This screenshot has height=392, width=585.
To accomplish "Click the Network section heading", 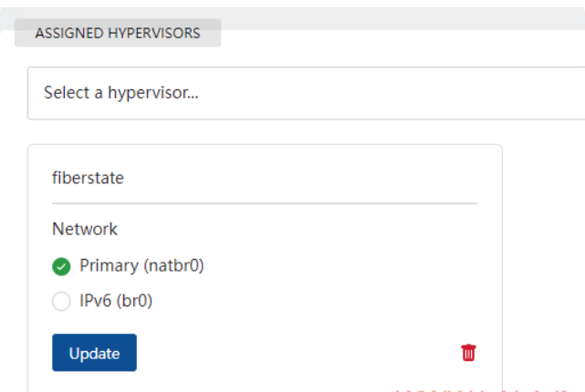I will coord(85,229).
